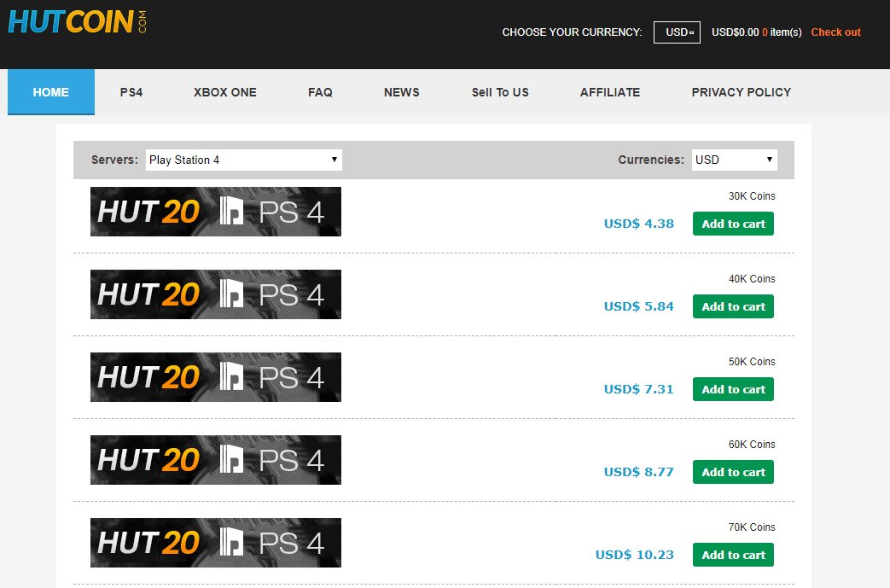The image size is (890, 588).
Task: Open the PS4 menu item
Action: tap(131, 92)
